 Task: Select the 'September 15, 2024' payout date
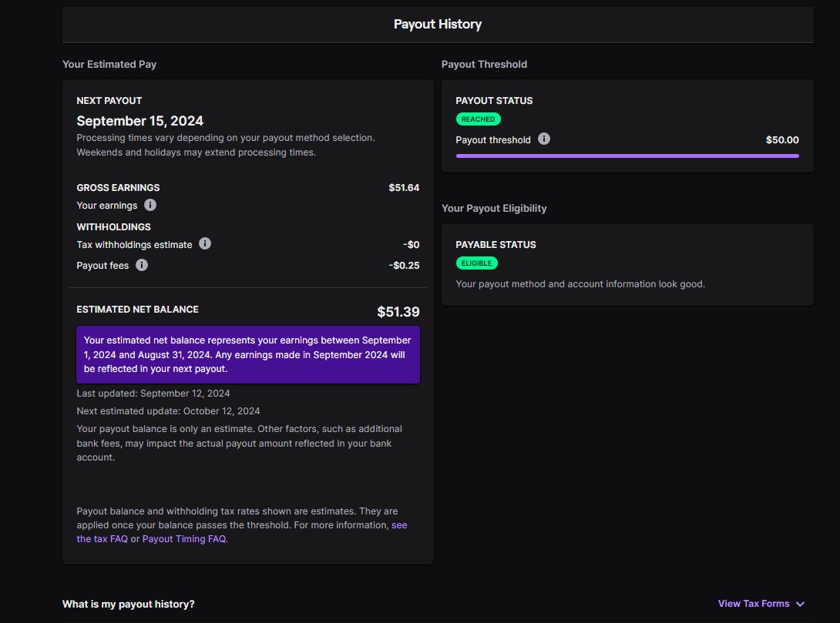[x=139, y=121]
